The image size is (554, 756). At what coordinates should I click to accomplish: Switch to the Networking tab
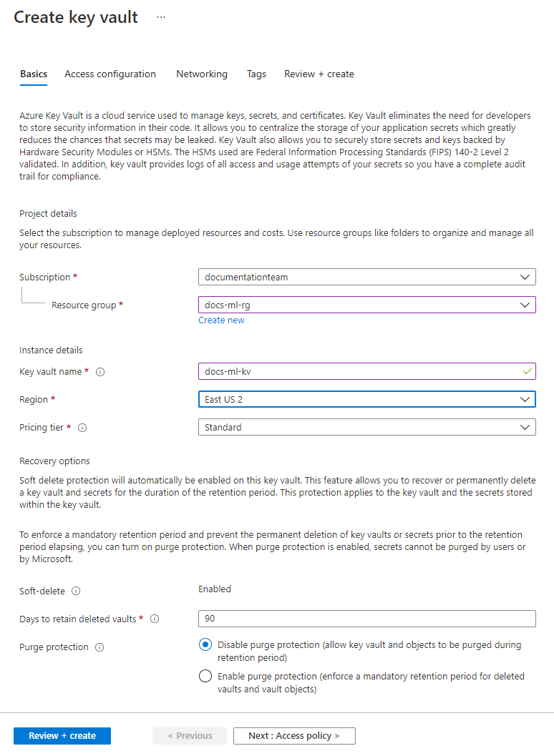click(201, 74)
